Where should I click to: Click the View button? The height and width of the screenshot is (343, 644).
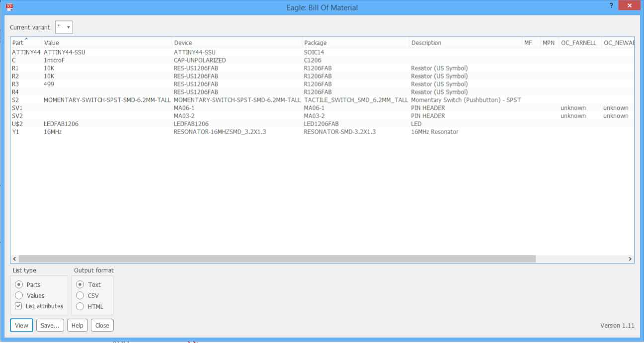[21, 326]
